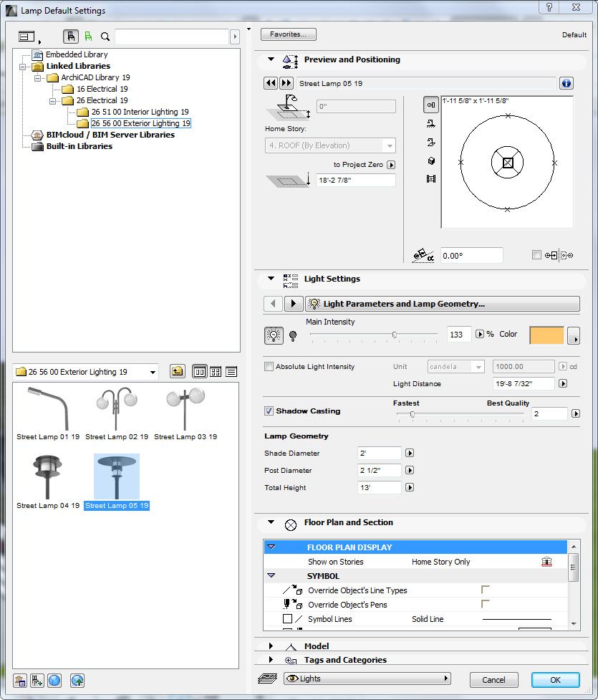This screenshot has height=700, width=598.
Task: Enable Override Object's Pens
Action: 486,604
